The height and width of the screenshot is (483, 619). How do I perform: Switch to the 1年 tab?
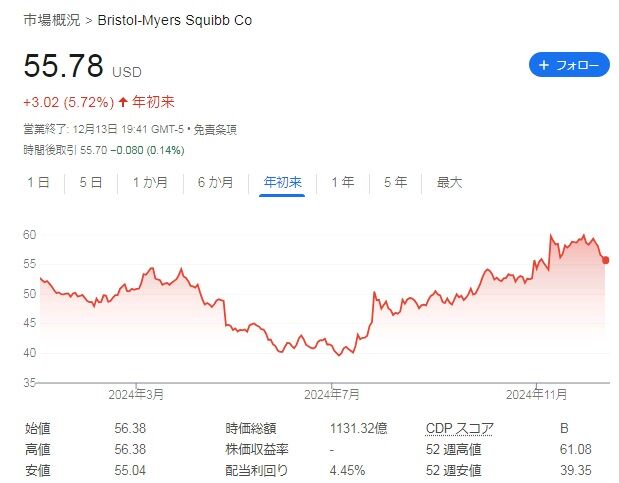(342, 182)
